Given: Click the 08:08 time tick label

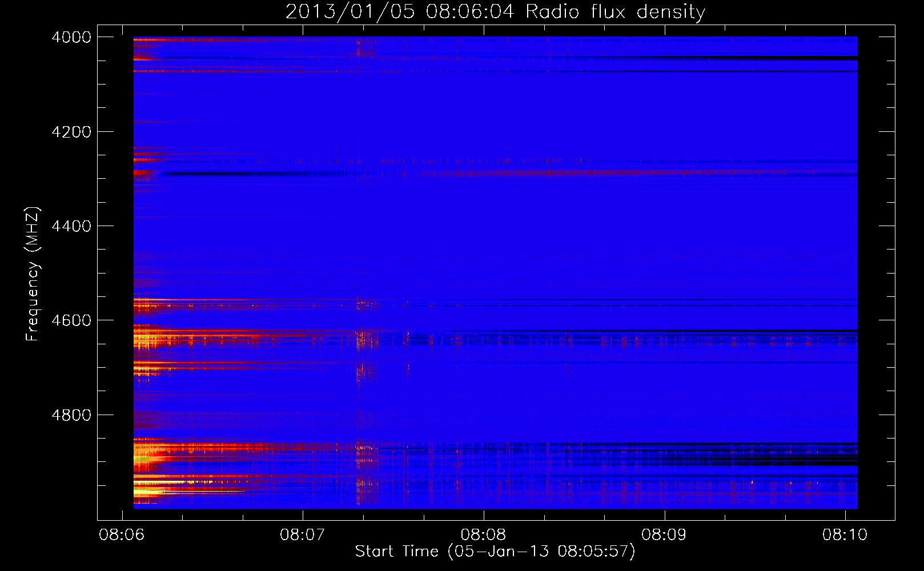Looking at the screenshot, I should 483,534.
